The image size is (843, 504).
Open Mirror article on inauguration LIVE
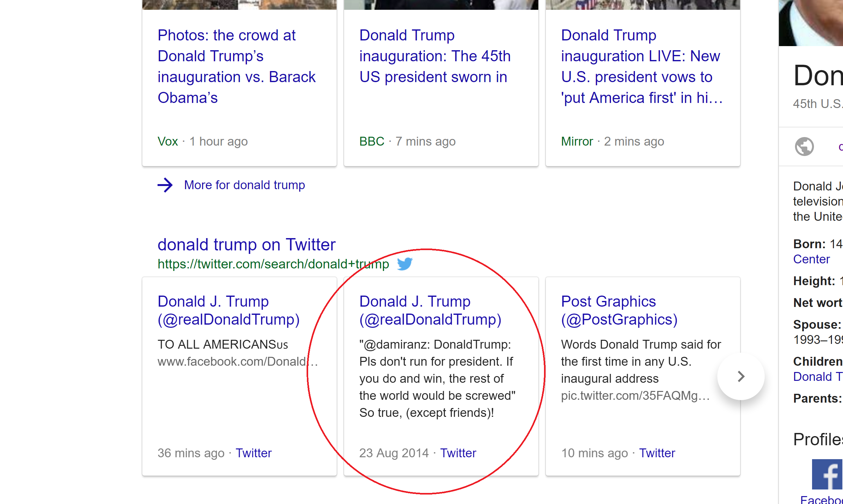click(x=642, y=67)
